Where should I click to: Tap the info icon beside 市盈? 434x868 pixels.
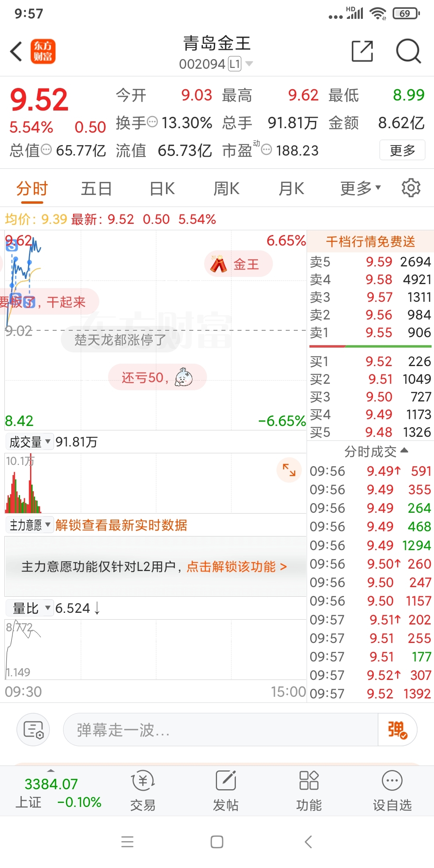pos(266,149)
